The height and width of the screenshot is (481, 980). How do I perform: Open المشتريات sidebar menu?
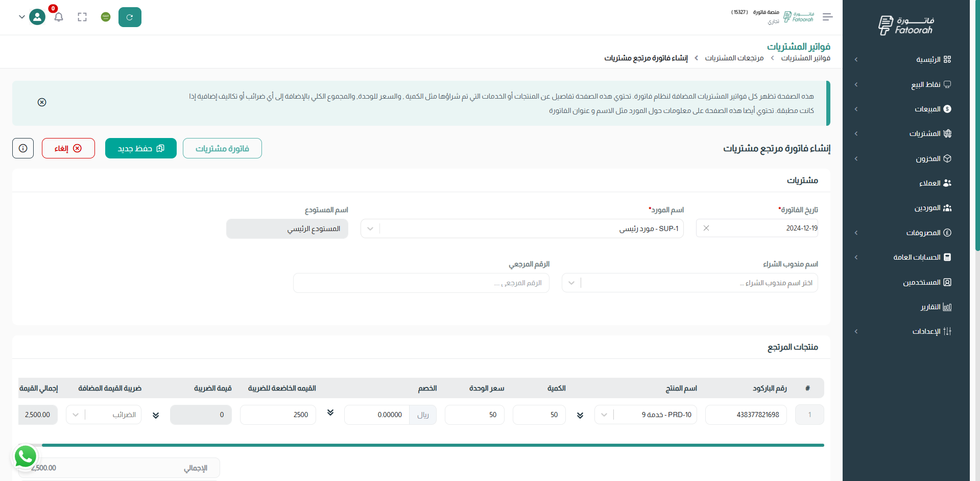click(x=930, y=133)
